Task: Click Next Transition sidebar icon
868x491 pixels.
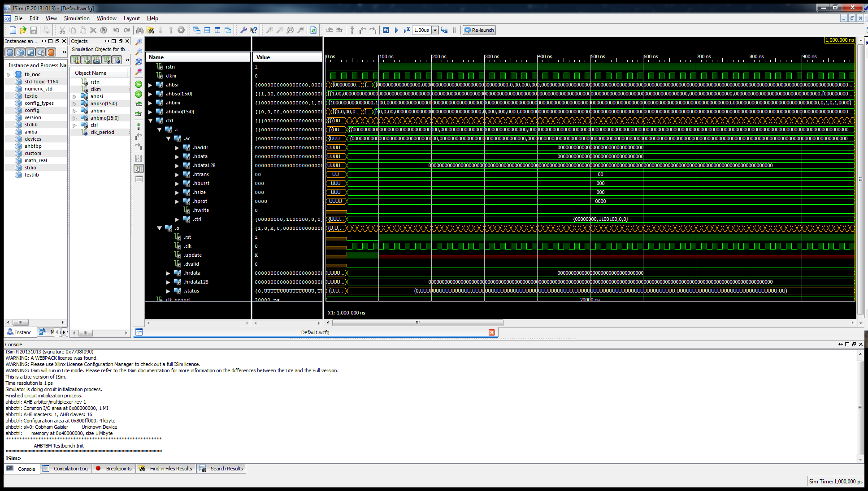Action: coord(139,114)
